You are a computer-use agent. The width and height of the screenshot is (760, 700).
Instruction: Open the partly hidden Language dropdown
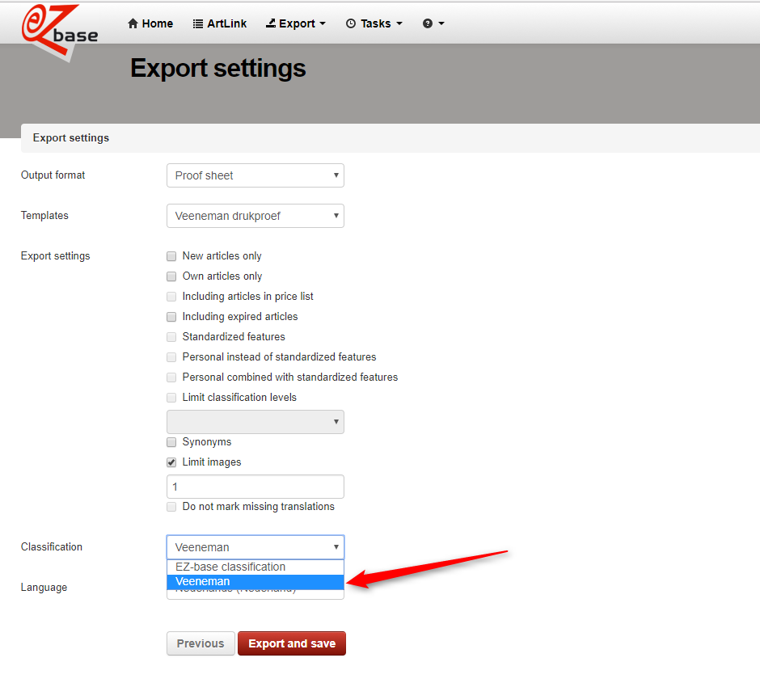(x=255, y=594)
